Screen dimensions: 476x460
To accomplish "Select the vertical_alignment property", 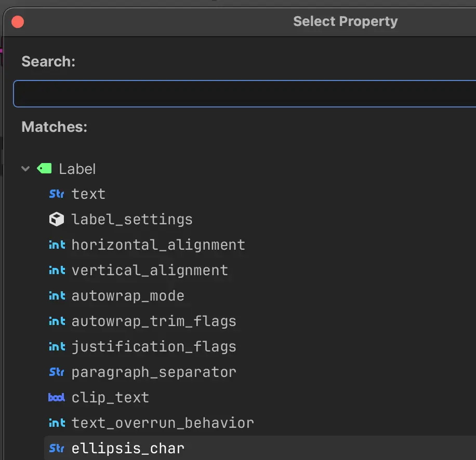I will 150,270.
